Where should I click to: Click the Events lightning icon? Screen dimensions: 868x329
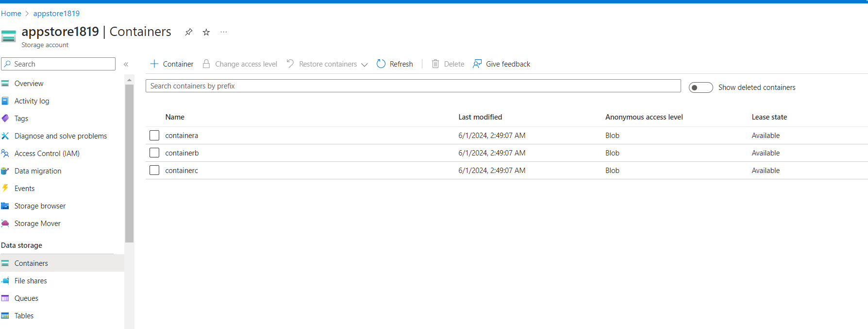pyautogui.click(x=5, y=189)
